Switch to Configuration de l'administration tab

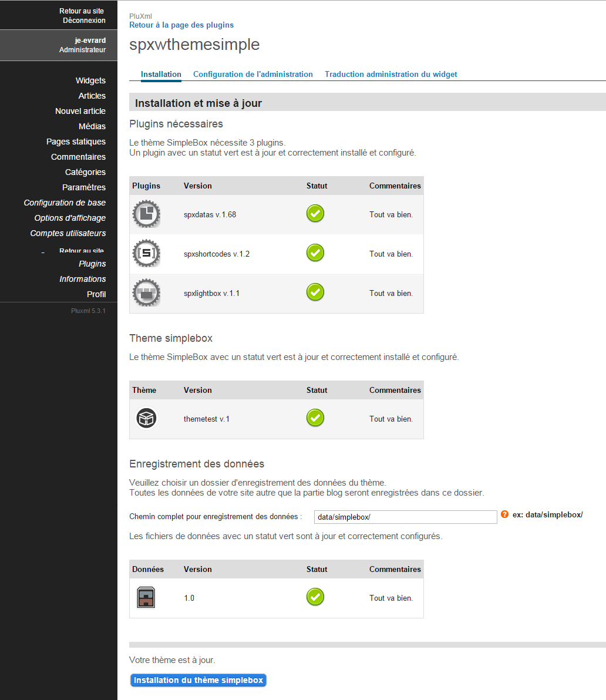[x=253, y=74]
